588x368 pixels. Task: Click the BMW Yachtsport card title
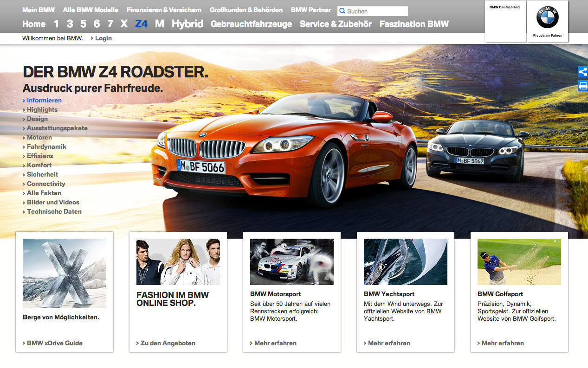pyautogui.click(x=389, y=294)
